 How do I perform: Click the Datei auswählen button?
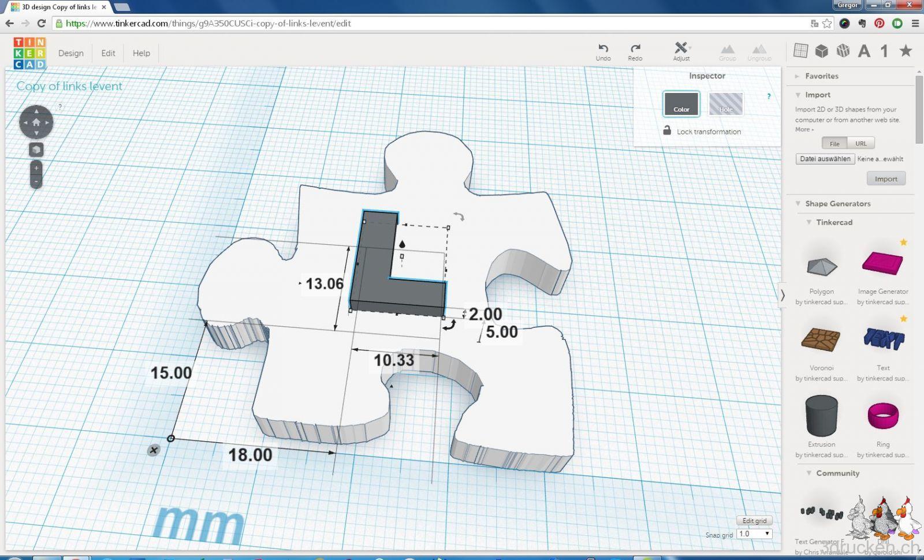point(825,159)
